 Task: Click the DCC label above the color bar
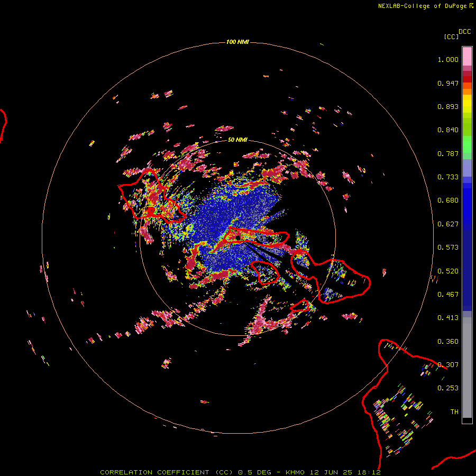pos(464,32)
